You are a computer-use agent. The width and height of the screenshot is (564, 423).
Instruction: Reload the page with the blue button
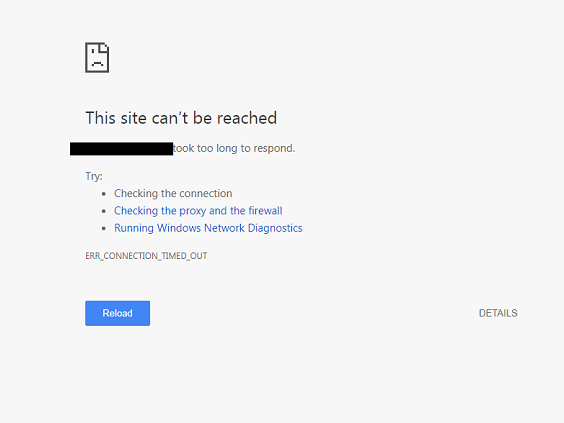[118, 313]
